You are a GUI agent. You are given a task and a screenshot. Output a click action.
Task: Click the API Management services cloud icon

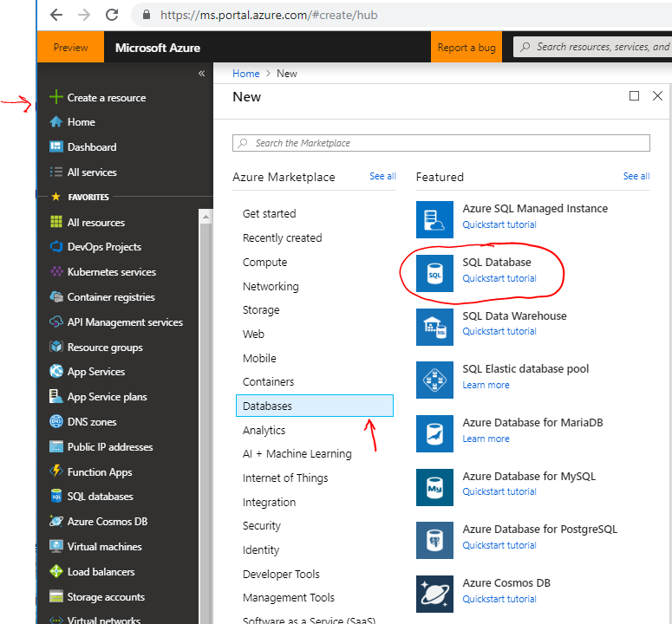56,322
